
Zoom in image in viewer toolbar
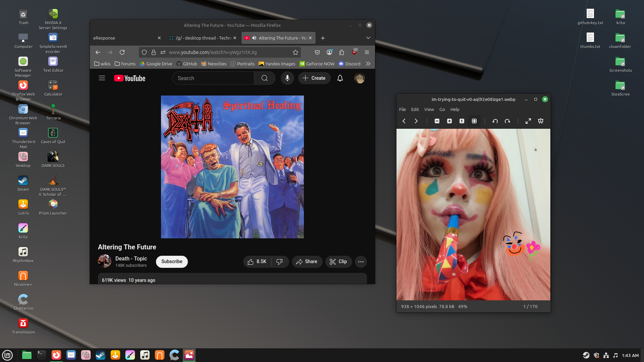tap(449, 121)
